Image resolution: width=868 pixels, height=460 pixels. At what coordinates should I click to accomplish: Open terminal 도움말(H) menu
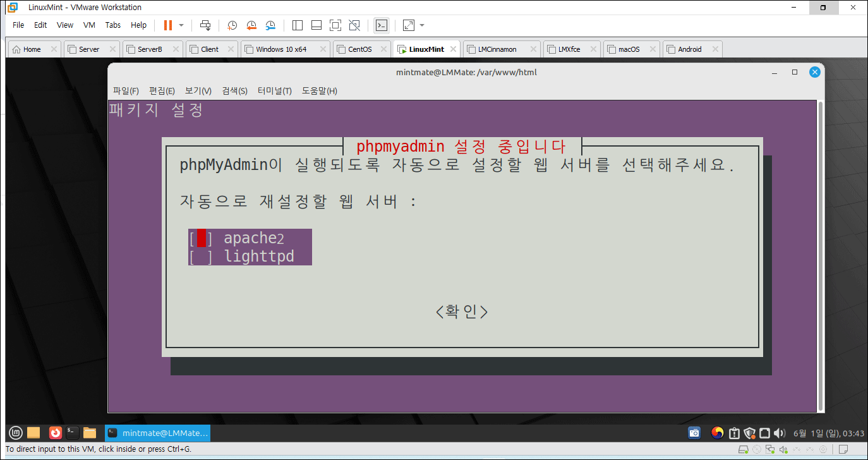tap(320, 91)
